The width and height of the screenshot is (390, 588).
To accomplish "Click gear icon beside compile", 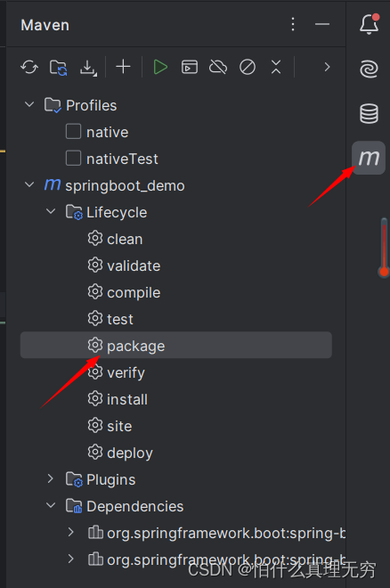I will click(x=95, y=291).
